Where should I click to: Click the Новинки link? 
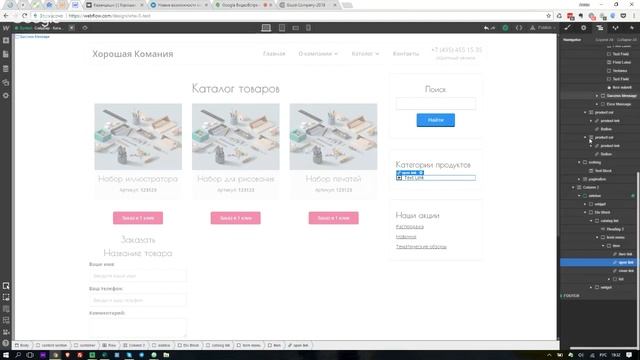pos(406,237)
